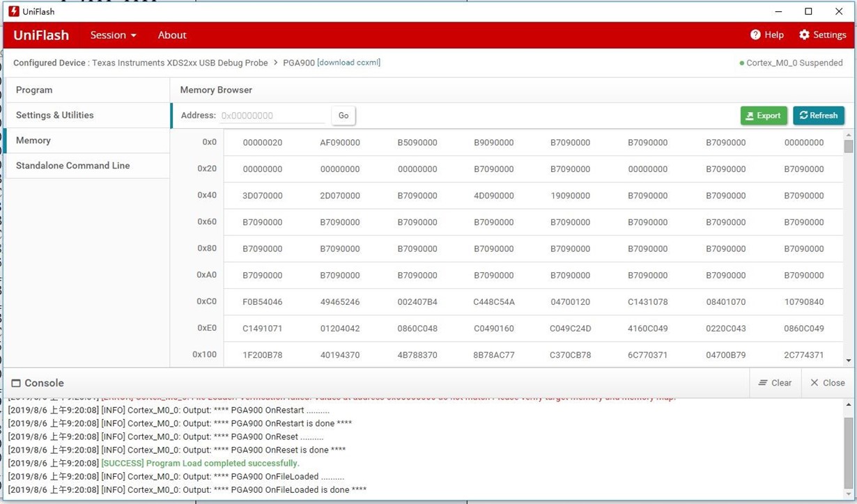Viewport: 857px width, 504px height.
Task: Click memory cell 49465246
Action: pyautogui.click(x=340, y=302)
